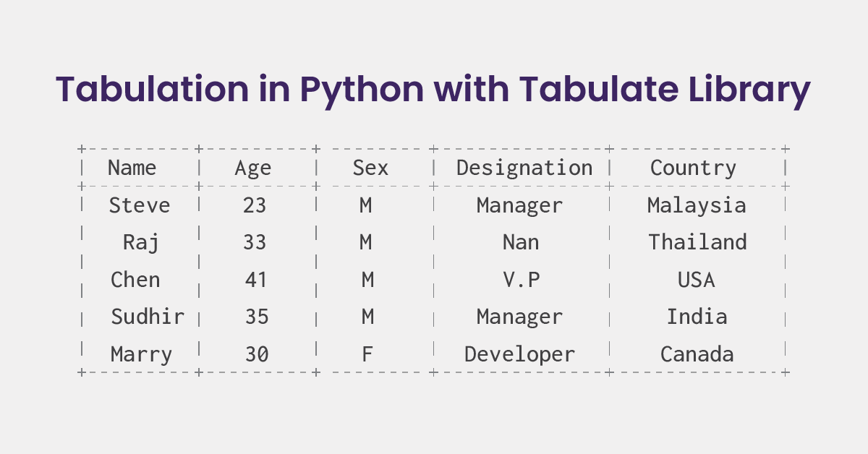The image size is (868, 454).
Task: Select the name cell Steve
Action: pyautogui.click(x=140, y=205)
